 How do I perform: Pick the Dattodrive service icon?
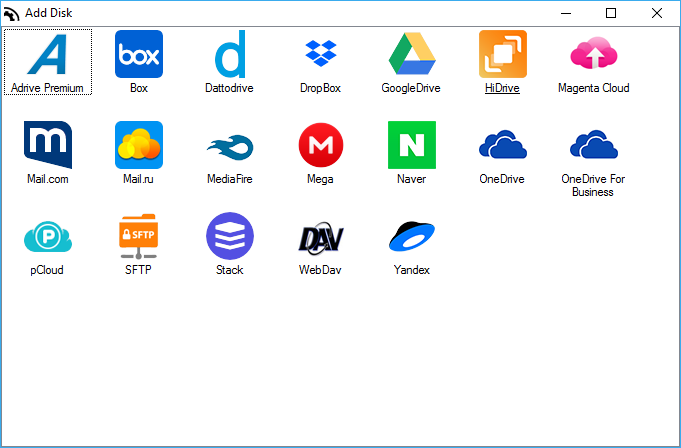point(230,54)
